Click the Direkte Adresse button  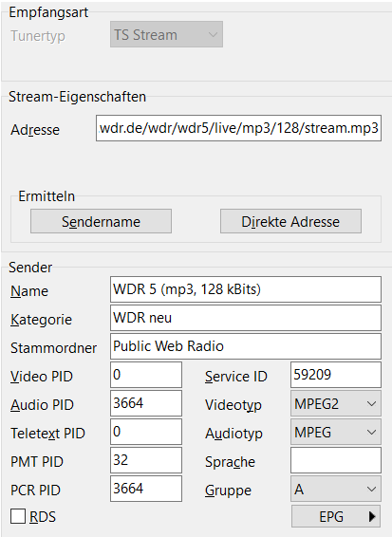(x=290, y=221)
